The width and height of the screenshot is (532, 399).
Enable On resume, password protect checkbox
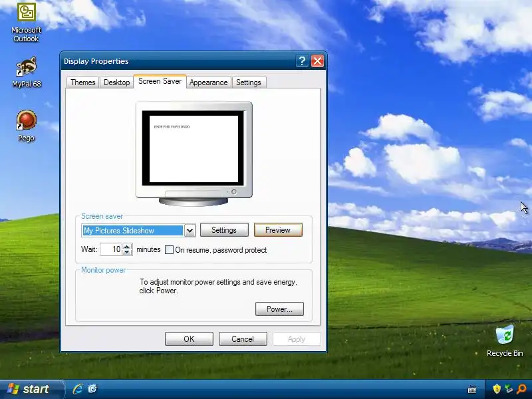(169, 250)
